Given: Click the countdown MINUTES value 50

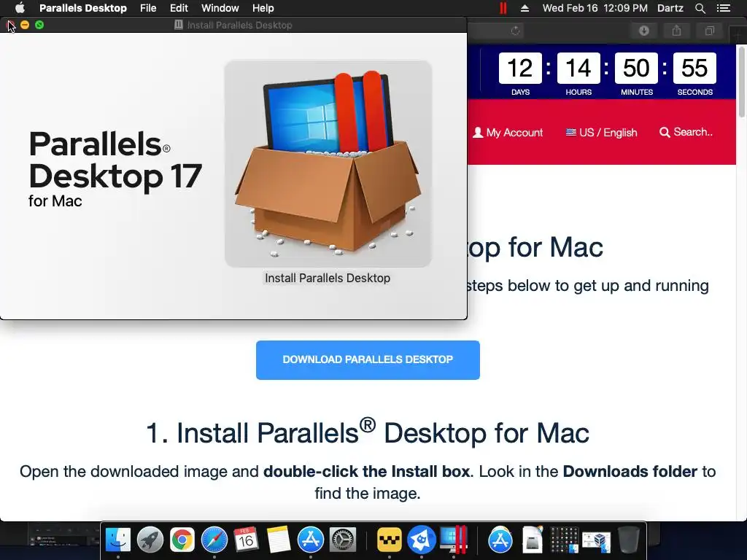Looking at the screenshot, I should [636, 68].
